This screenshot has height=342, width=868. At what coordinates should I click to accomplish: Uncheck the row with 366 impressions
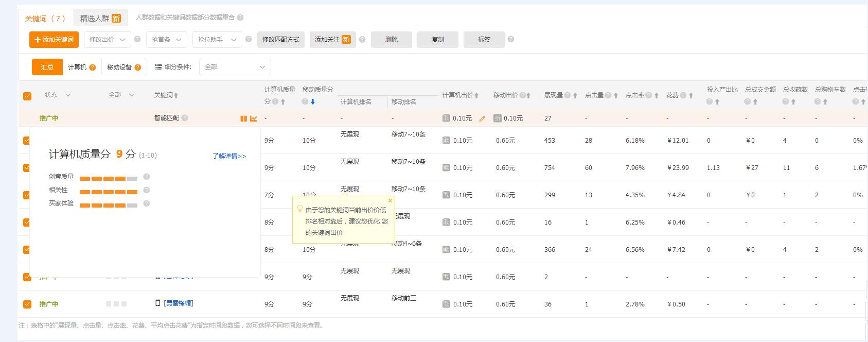[27, 250]
